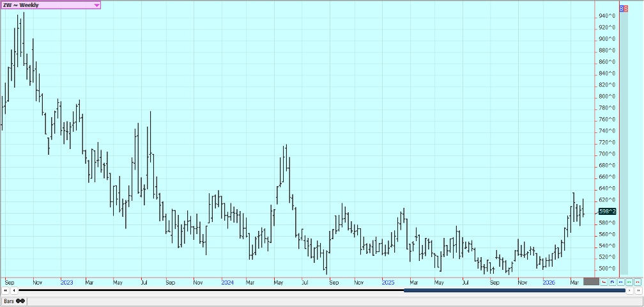Click the 2024 year label on time axis
The height and width of the screenshot is (307, 644).
pyautogui.click(x=227, y=281)
